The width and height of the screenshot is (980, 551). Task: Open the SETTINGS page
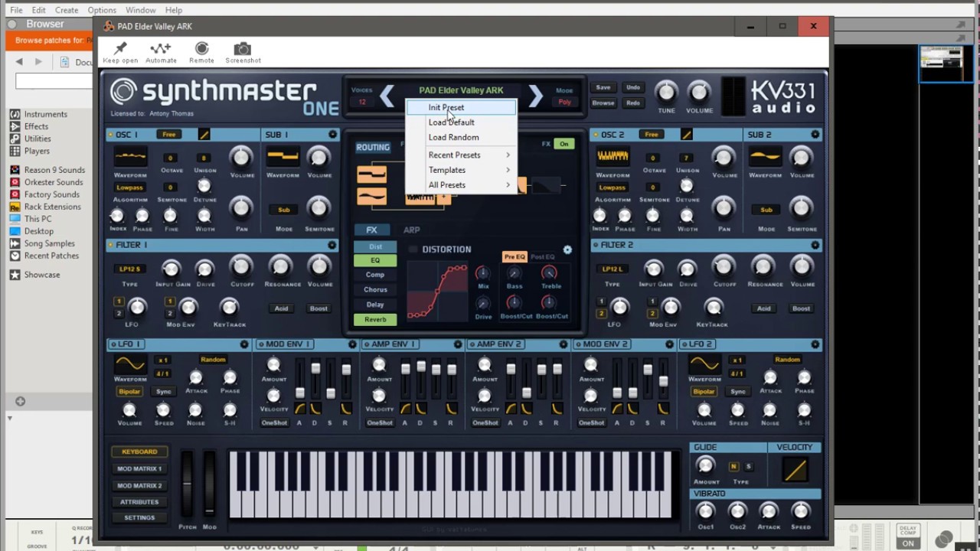coord(139,518)
